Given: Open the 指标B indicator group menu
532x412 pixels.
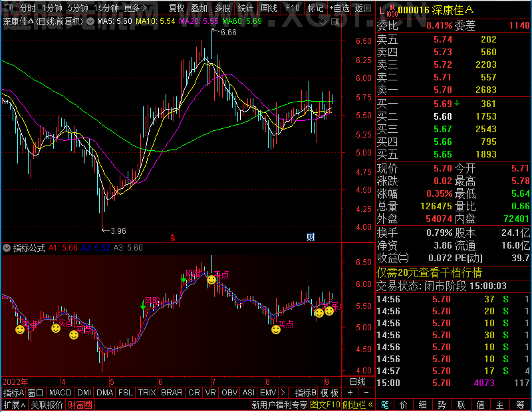Looking at the screenshot, I should 306,393.
